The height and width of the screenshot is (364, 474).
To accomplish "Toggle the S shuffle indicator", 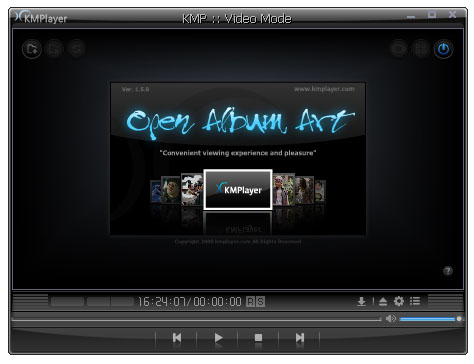I will point(261,302).
